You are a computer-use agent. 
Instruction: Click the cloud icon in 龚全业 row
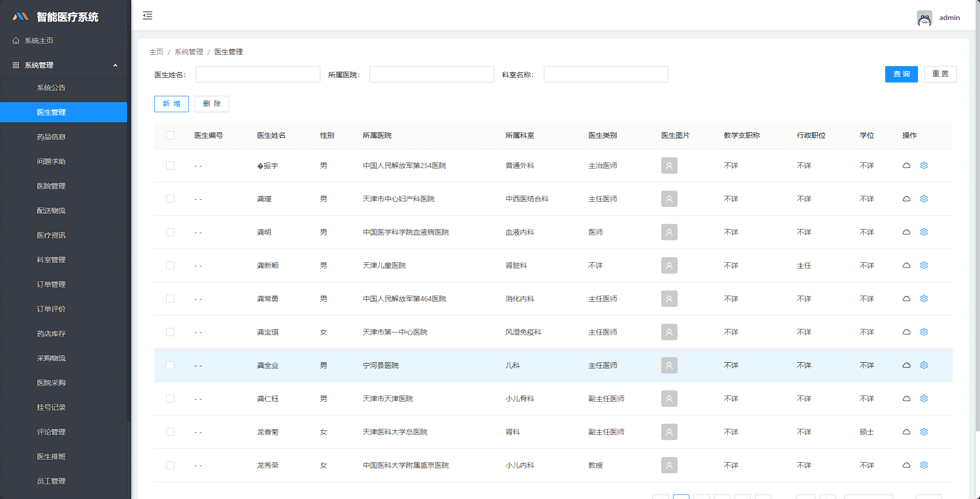click(x=906, y=365)
